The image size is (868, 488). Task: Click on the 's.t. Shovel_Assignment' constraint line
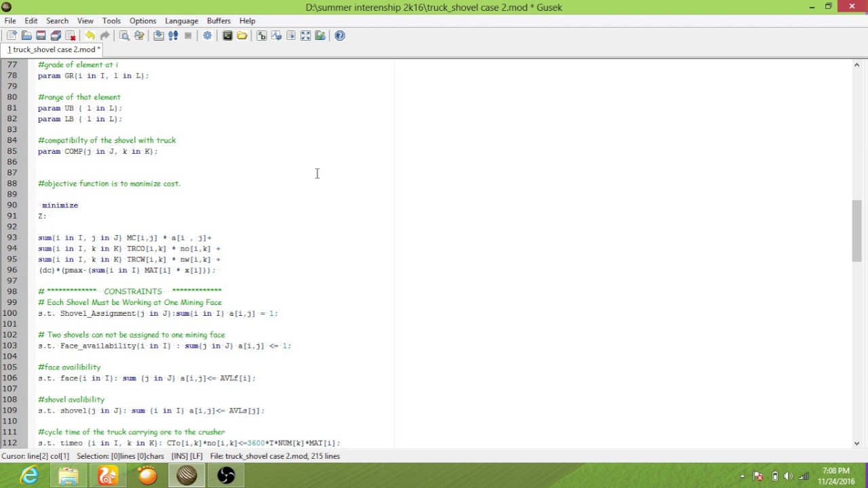point(158,313)
